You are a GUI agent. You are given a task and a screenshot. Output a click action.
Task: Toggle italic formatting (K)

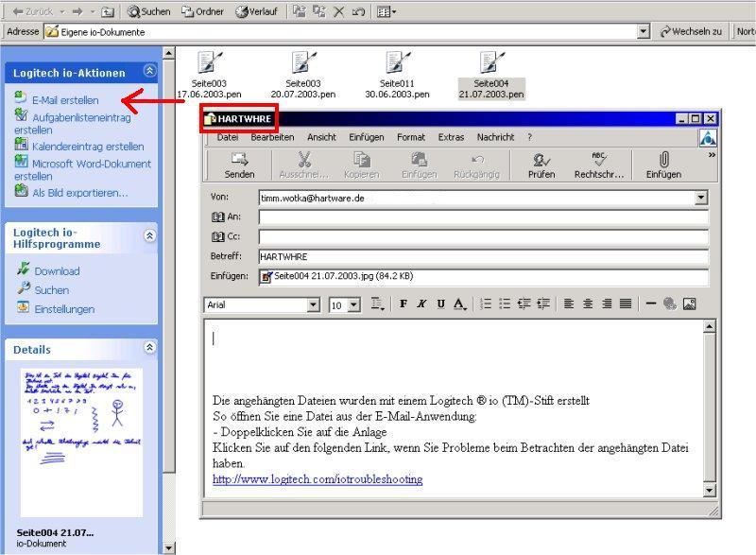coord(421,304)
